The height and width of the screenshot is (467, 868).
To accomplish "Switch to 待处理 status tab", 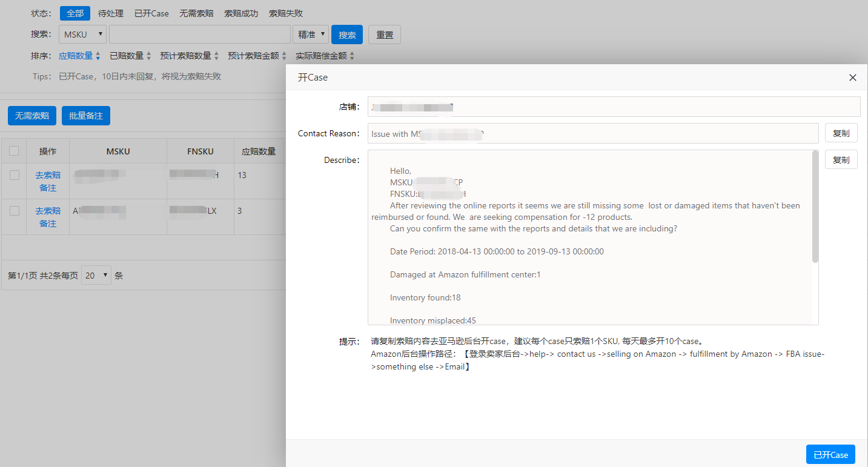I will pos(111,13).
